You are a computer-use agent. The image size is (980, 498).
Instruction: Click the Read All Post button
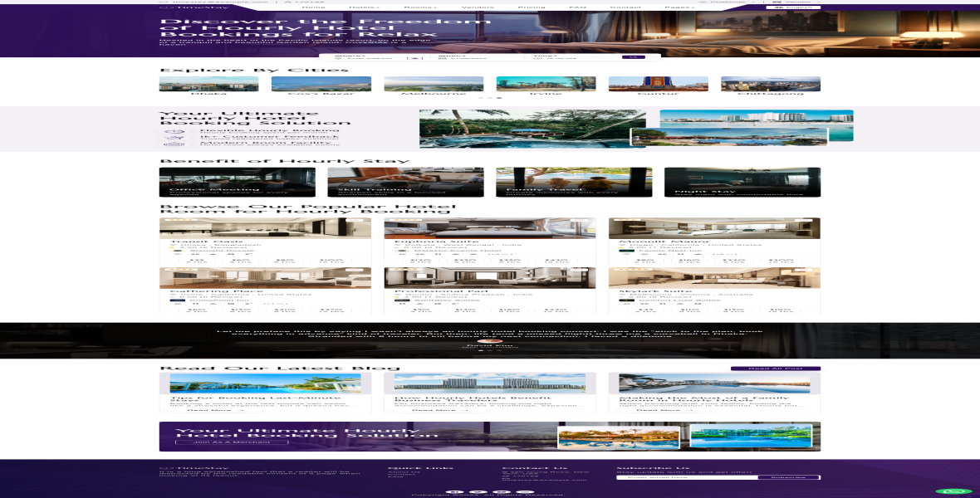coord(775,369)
